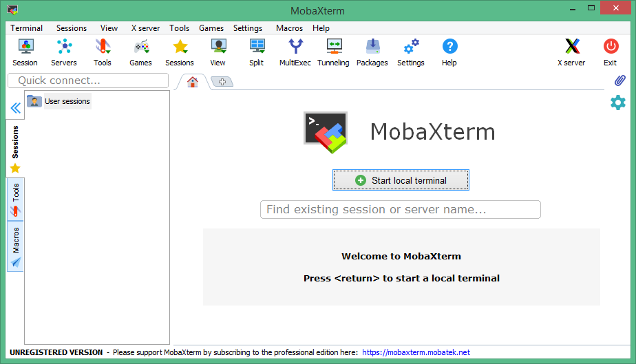
Task: Collapse the sidebar with the double chevron
Action: [15, 108]
